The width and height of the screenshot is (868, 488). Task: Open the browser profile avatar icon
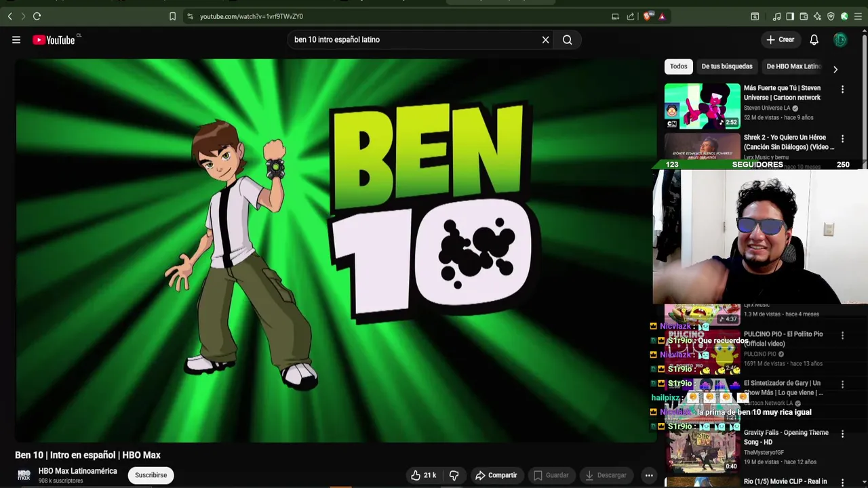click(844, 16)
